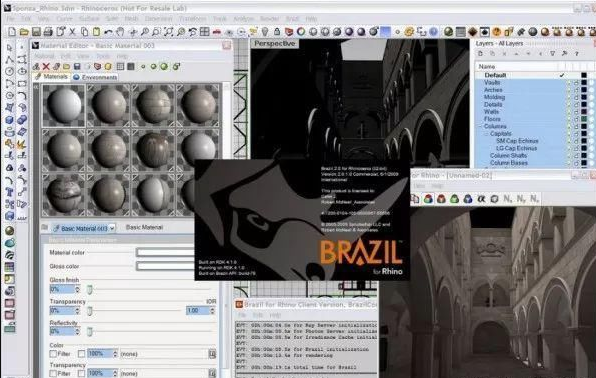Click the light bulb icon in toolbar
The height and width of the screenshot is (378, 596).
265,32
